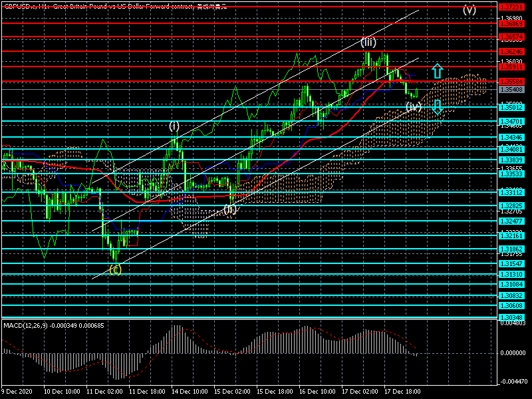The image size is (532, 399).
Task: Click the red 1.35584 resistance level tag
Action: pos(511,81)
